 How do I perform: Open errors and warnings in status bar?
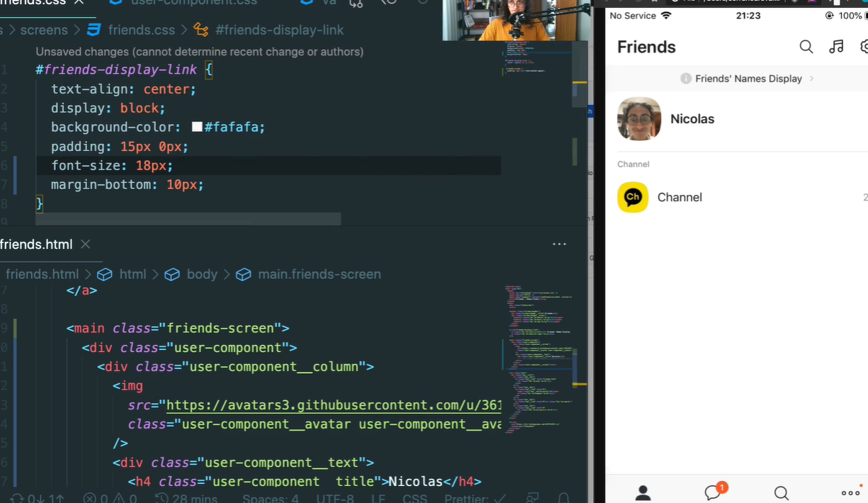[110, 498]
